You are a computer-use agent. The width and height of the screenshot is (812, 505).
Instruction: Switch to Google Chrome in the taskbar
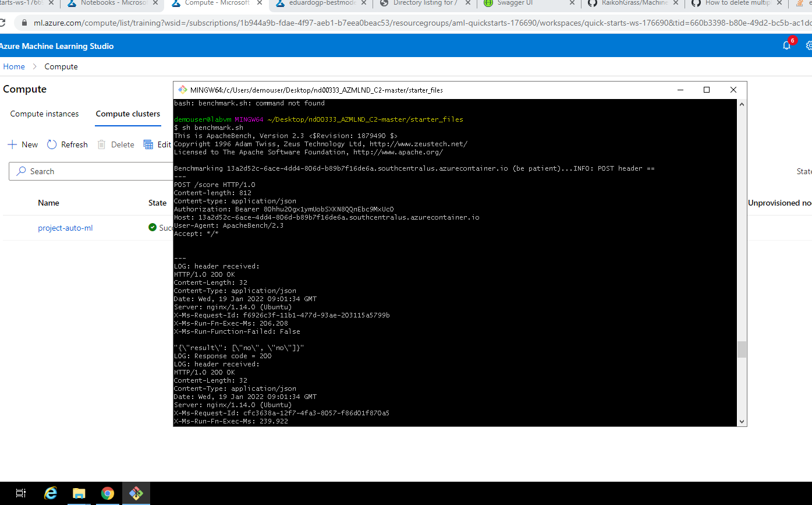pos(108,493)
